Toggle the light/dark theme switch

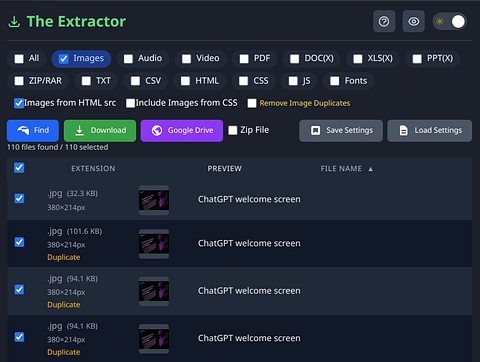450,21
